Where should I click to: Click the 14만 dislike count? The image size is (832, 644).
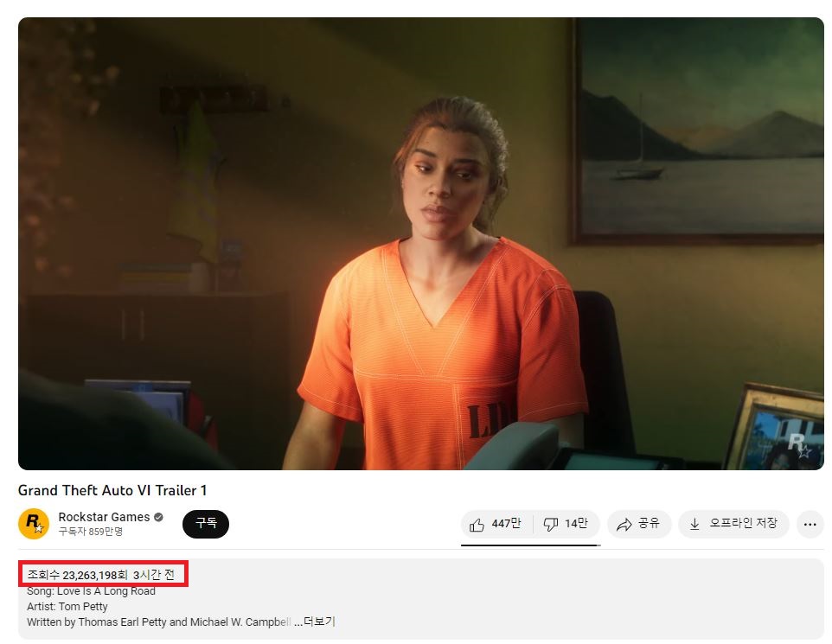[576, 524]
